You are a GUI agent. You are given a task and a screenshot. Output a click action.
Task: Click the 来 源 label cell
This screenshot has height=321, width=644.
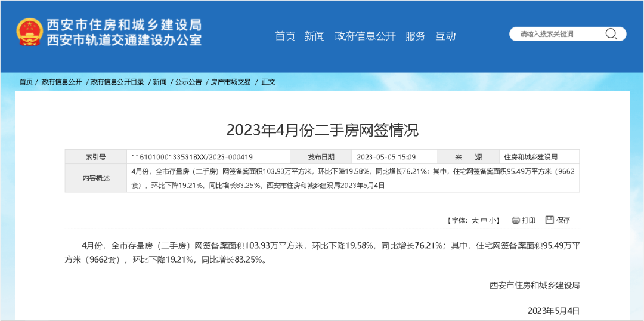[469, 157]
